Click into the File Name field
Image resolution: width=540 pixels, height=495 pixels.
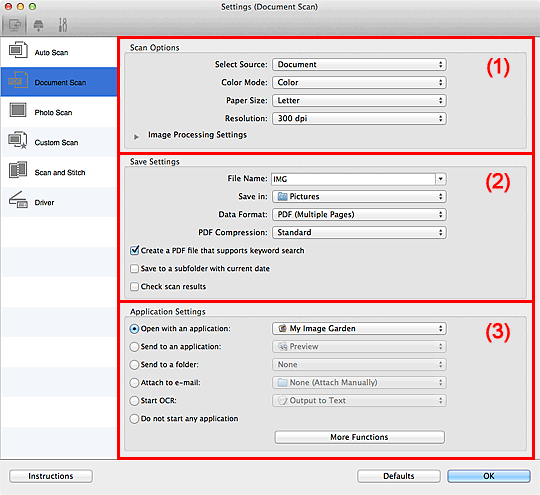(x=353, y=179)
